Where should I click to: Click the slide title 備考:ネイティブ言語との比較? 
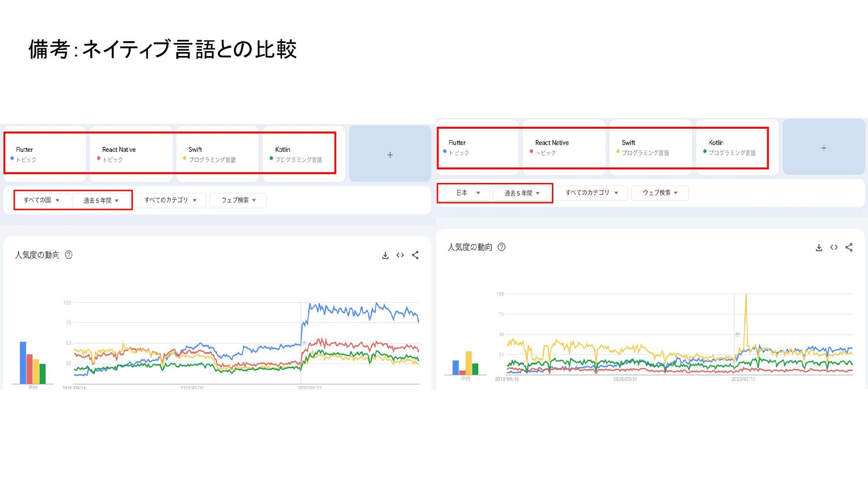tap(163, 49)
